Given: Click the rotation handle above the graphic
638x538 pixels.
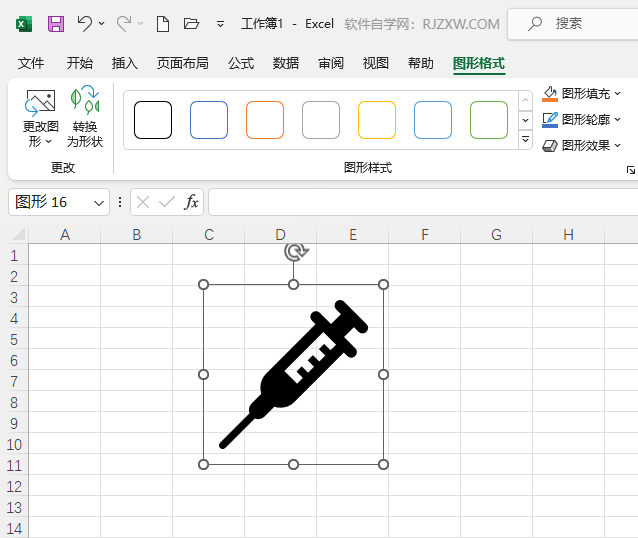Looking at the screenshot, I should (x=296, y=252).
